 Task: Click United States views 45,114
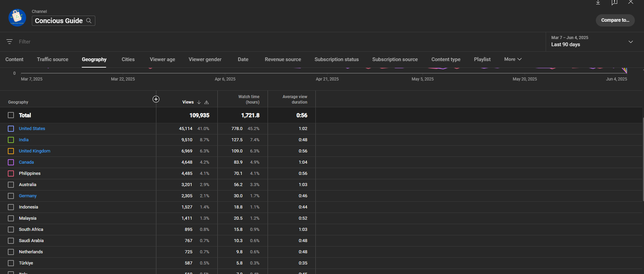[x=186, y=129]
